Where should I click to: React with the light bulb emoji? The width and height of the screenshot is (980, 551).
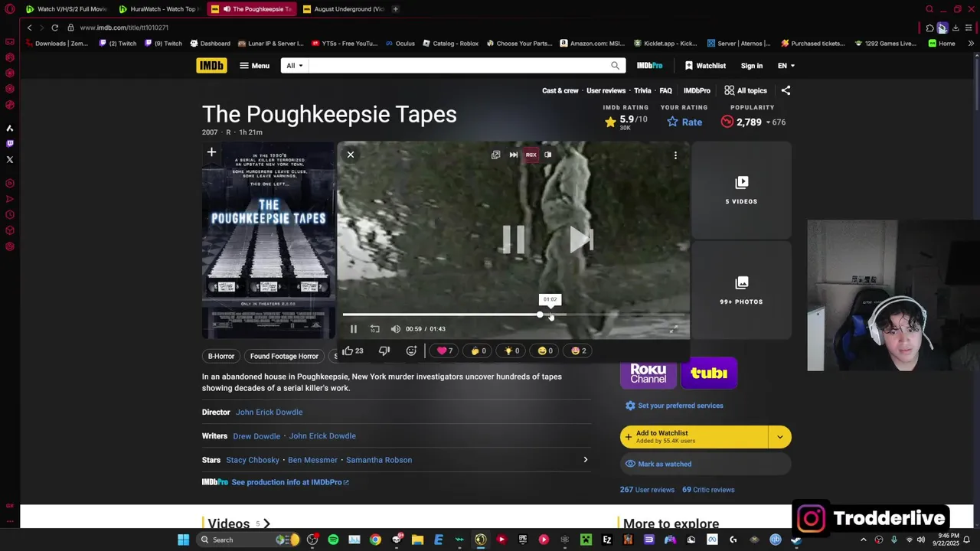click(512, 350)
